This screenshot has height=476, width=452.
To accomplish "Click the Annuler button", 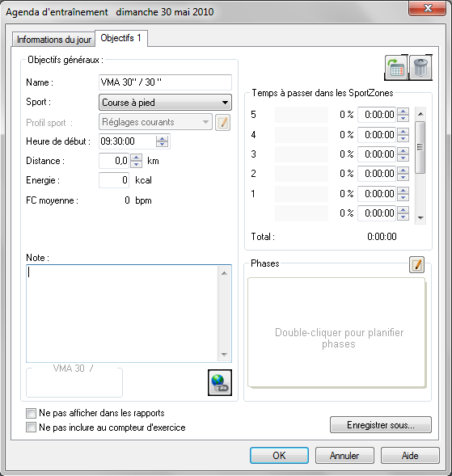I will pyautogui.click(x=344, y=455).
